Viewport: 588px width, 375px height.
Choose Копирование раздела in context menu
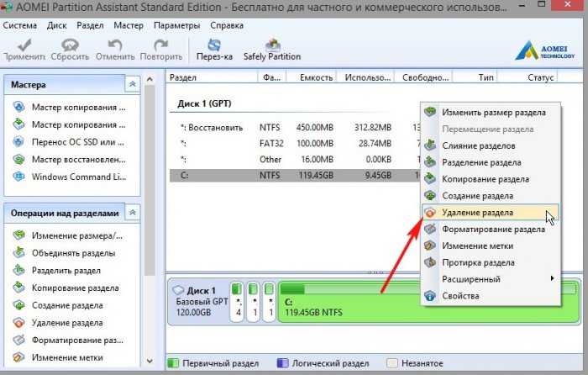point(491,179)
